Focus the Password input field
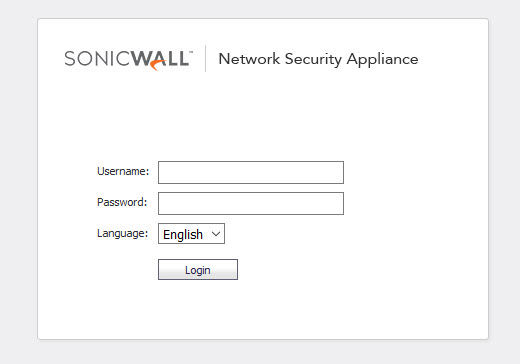The height and width of the screenshot is (364, 520). 251,203
